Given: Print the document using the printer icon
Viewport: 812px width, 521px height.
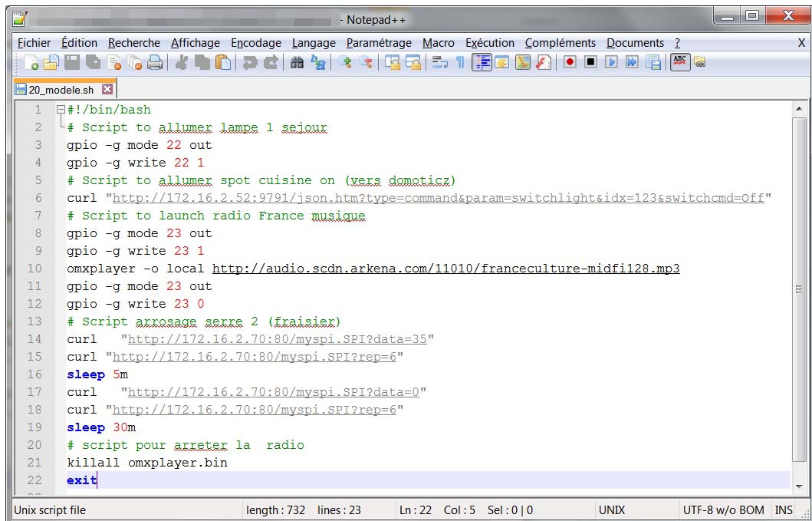Looking at the screenshot, I should tap(156, 63).
